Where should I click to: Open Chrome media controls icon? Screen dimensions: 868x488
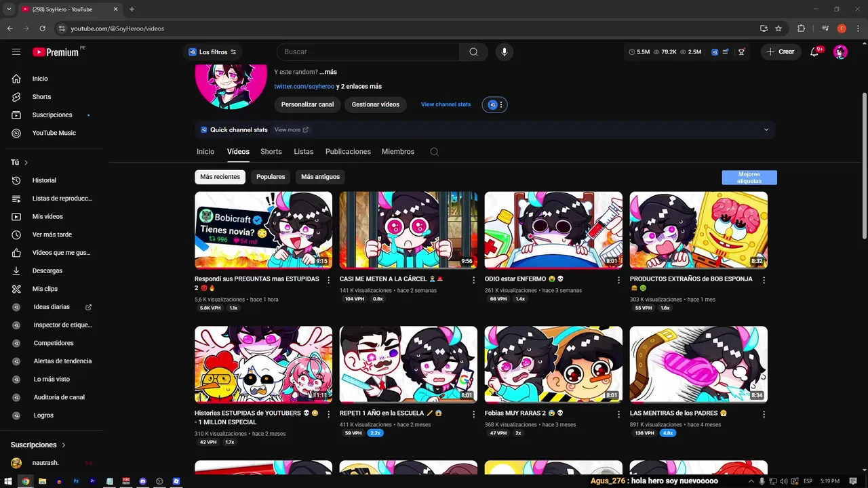tap(825, 28)
